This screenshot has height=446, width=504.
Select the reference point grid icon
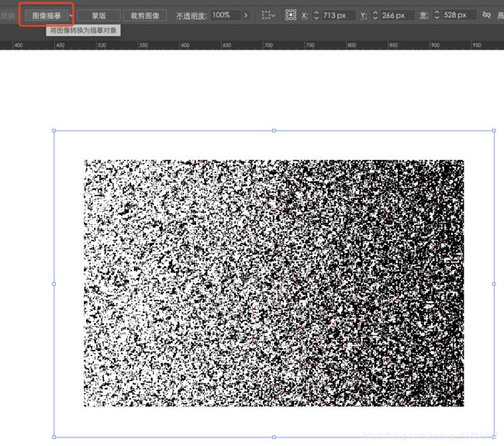click(291, 15)
